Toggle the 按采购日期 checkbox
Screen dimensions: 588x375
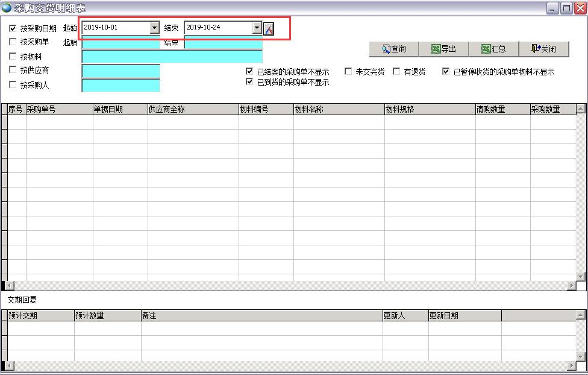point(13,28)
